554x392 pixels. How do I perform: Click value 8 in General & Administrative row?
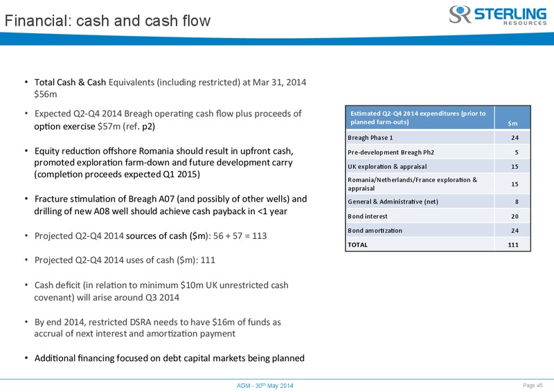(517, 202)
